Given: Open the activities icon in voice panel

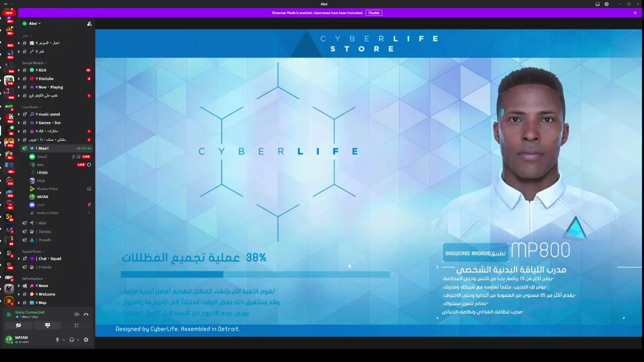Looking at the screenshot, I should pyautogui.click(x=76, y=325).
